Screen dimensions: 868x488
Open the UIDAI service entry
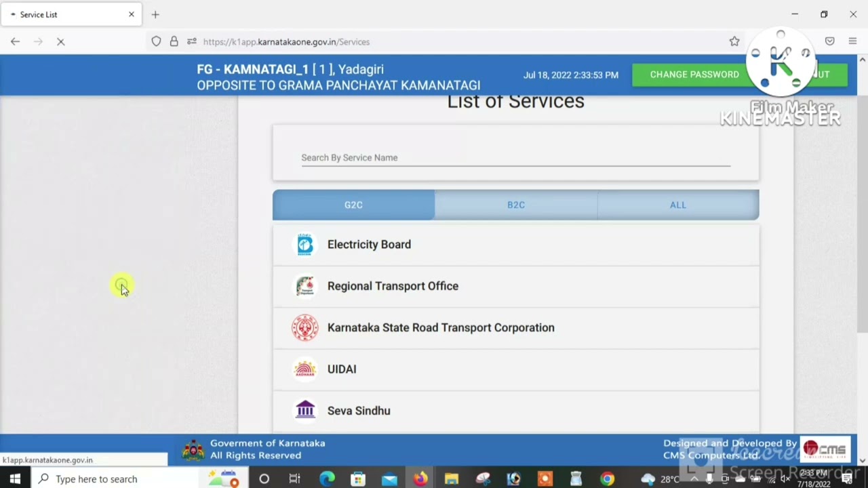point(515,369)
